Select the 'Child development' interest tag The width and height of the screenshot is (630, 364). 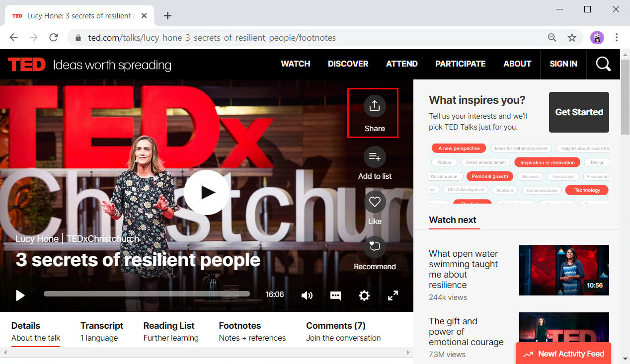(x=466, y=190)
